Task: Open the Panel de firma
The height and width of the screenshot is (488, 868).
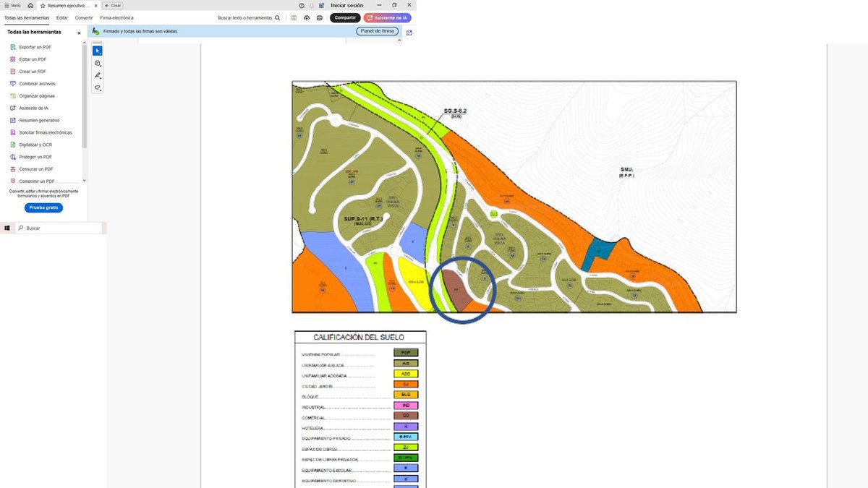Action: 377,31
